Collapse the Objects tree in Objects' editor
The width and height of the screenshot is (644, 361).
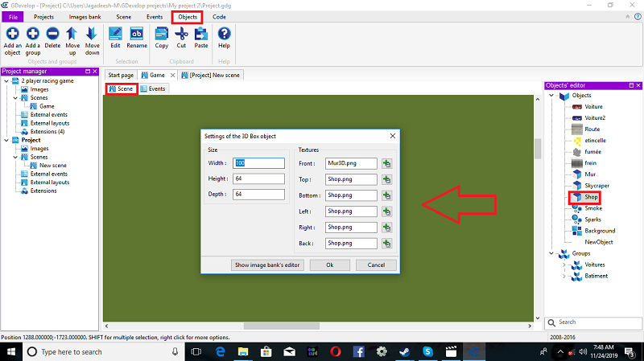point(551,96)
